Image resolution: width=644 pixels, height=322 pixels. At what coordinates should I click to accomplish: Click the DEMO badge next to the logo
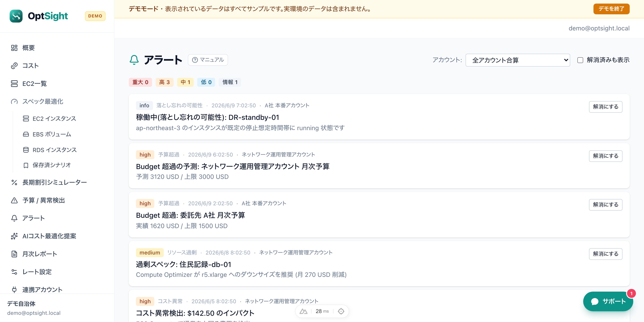[95, 16]
